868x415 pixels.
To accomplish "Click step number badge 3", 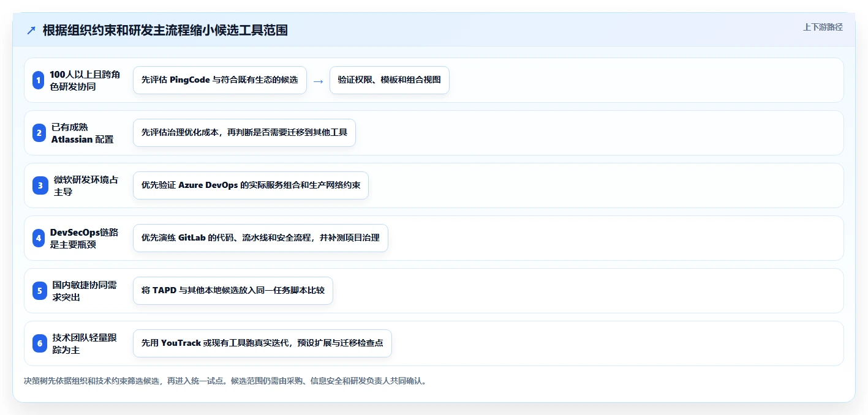I will [40, 185].
